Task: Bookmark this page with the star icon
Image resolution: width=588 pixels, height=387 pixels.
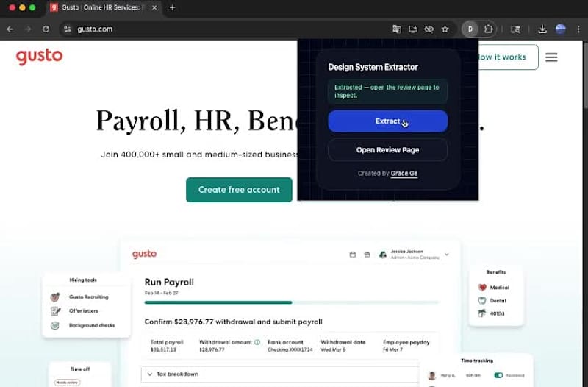Action: pos(445,29)
